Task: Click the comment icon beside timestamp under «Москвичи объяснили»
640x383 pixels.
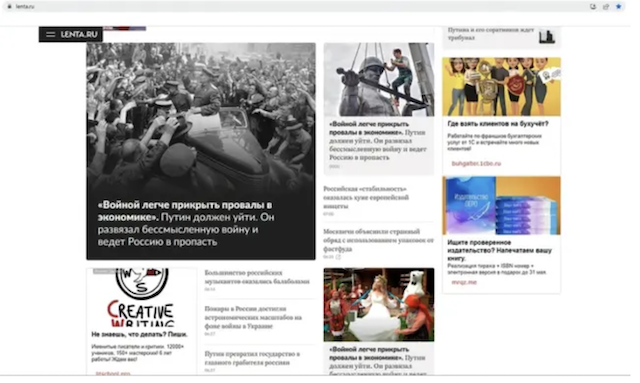Action: 338,257
